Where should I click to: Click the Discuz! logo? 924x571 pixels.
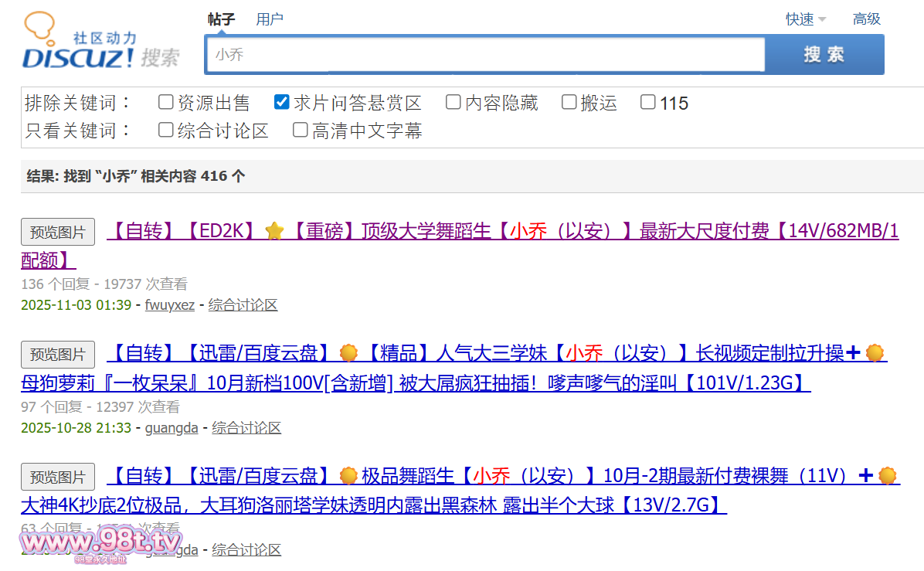(81, 42)
